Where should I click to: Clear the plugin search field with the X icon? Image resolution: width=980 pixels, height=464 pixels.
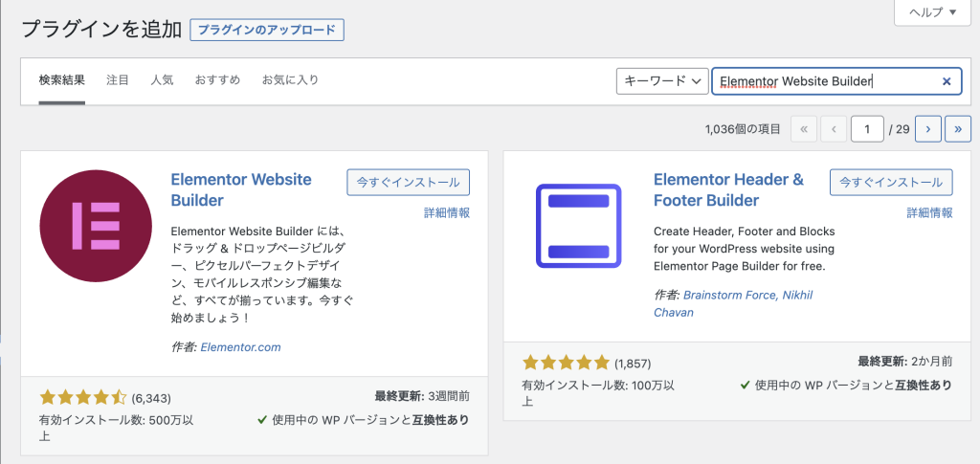pyautogui.click(x=947, y=81)
